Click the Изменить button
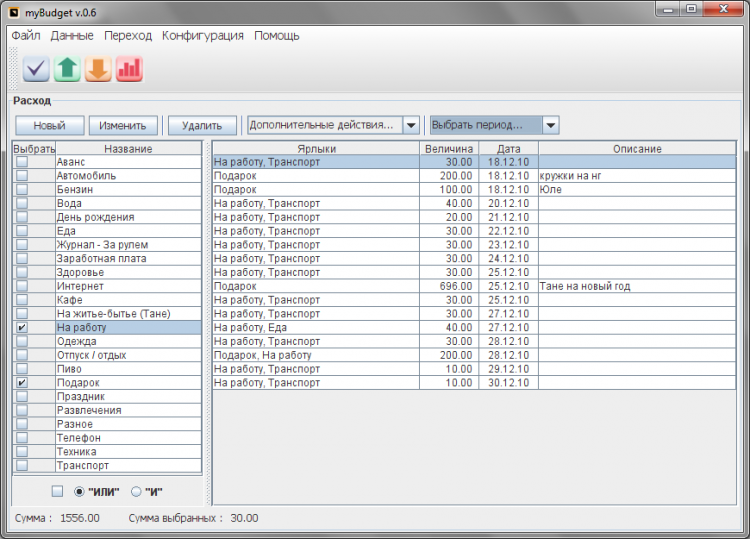Image resolution: width=750 pixels, height=539 pixels. point(123,126)
